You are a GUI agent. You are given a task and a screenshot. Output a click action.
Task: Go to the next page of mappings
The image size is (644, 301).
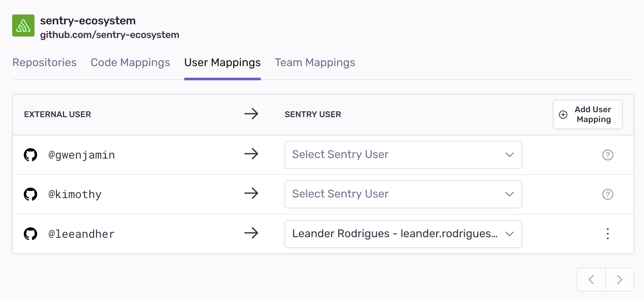619,280
